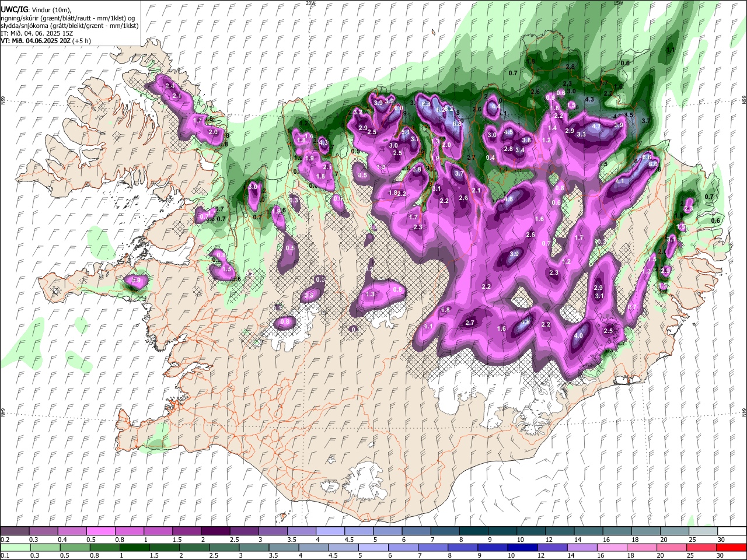Click the '4.0' precipitation value on the map
This screenshot has width=747, height=560.
point(578,336)
